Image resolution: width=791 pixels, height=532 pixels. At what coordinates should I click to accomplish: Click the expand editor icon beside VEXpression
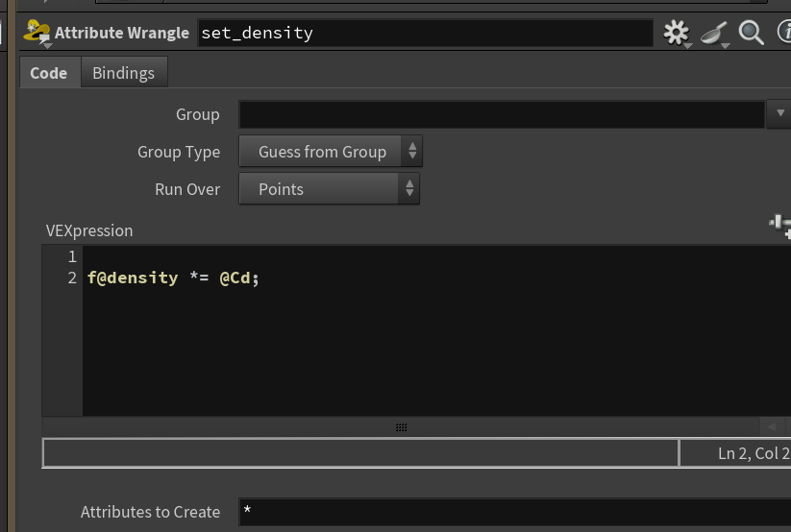click(x=779, y=226)
